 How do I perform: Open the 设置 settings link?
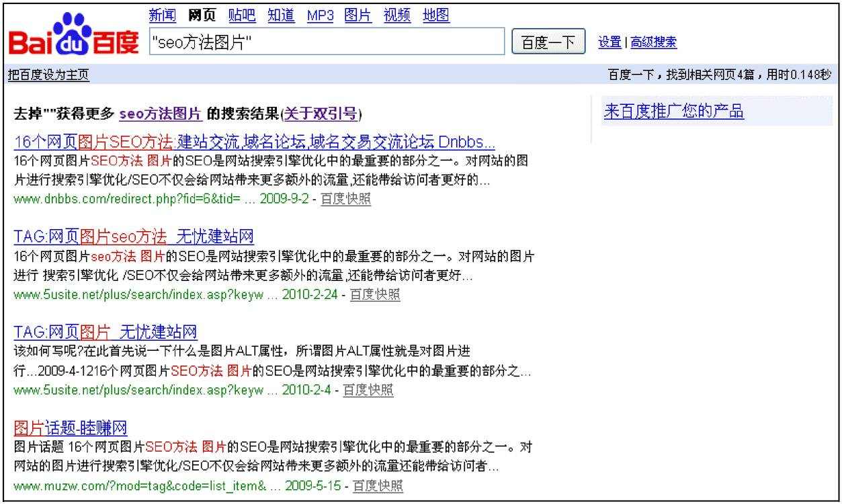point(610,42)
